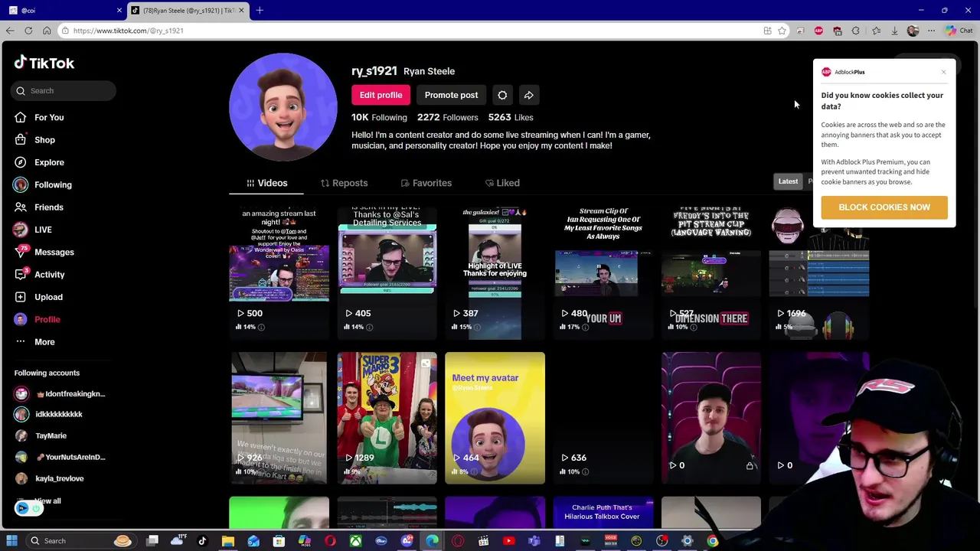Switch to the Liked tab
Image resolution: width=980 pixels, height=551 pixels.
[x=502, y=183]
